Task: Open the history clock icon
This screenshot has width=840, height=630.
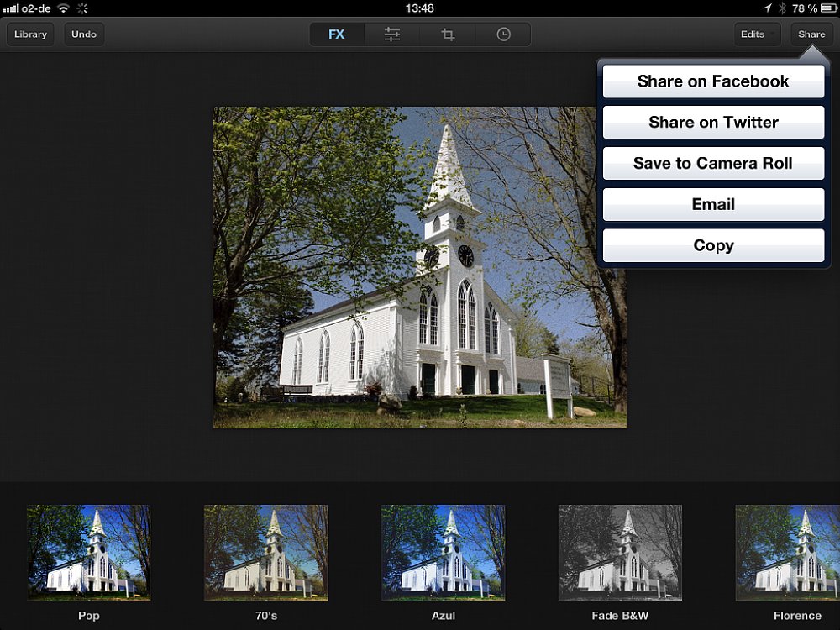Action: pyautogui.click(x=503, y=34)
